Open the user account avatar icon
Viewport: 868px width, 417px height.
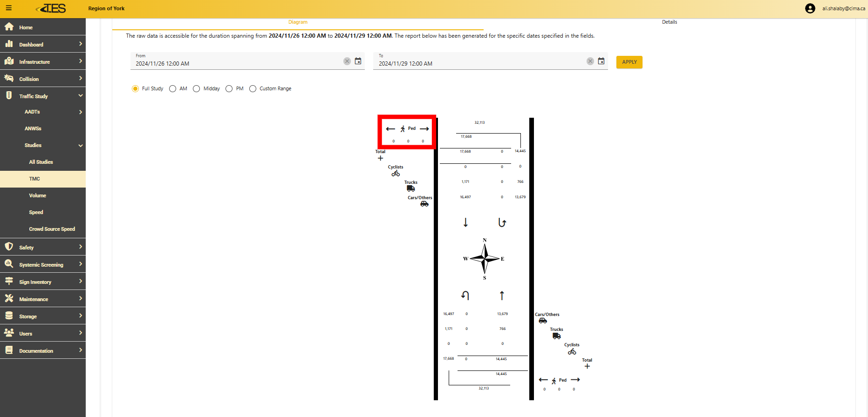(810, 8)
